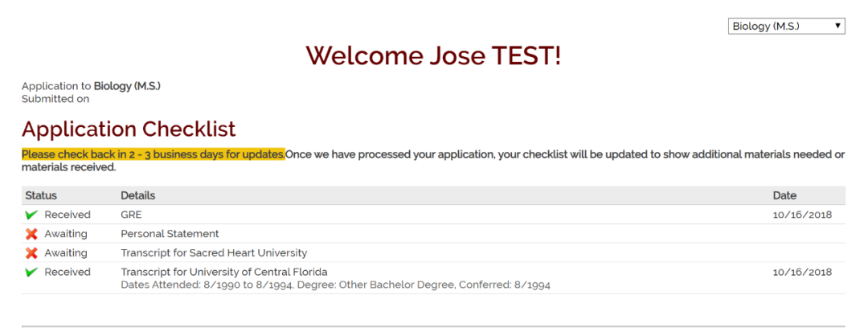Click the highlighted check back notice

[x=153, y=154]
